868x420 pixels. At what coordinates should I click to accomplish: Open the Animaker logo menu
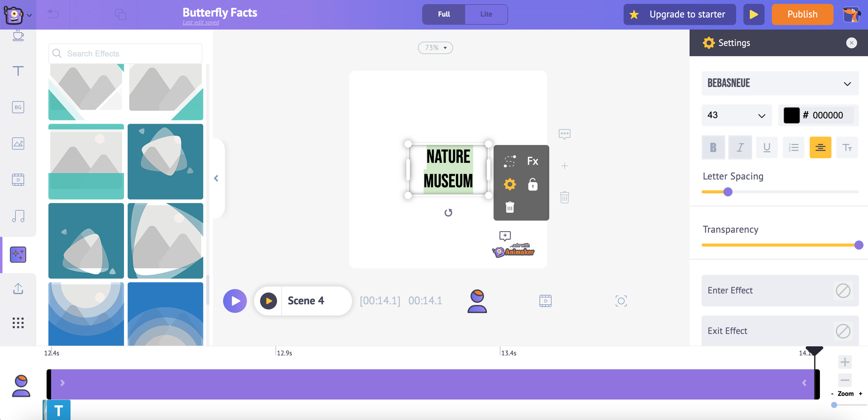(x=17, y=15)
